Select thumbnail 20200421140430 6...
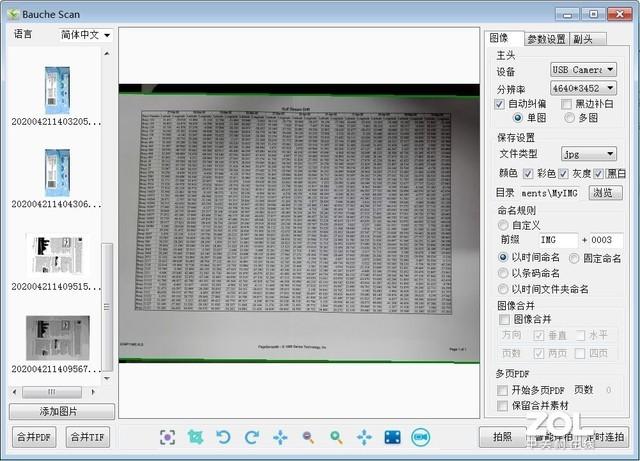Image resolution: width=640 pixels, height=461 pixels. 57,173
